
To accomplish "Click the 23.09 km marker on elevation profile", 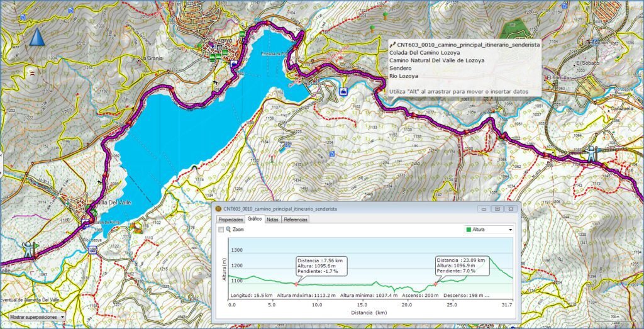I will (x=435, y=284).
